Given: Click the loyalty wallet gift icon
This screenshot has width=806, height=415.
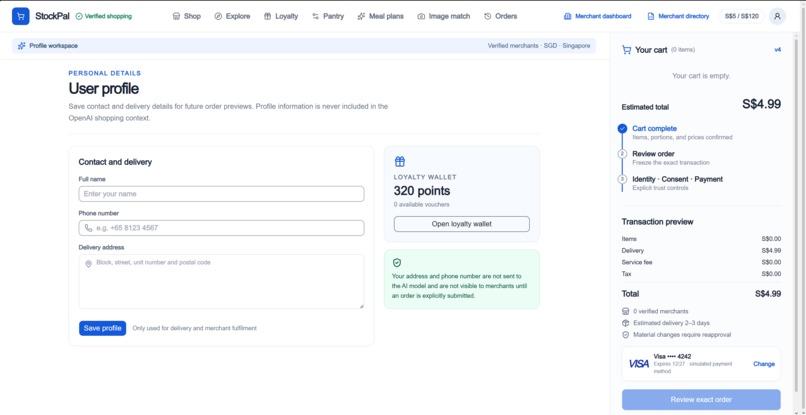Looking at the screenshot, I should click(x=400, y=161).
